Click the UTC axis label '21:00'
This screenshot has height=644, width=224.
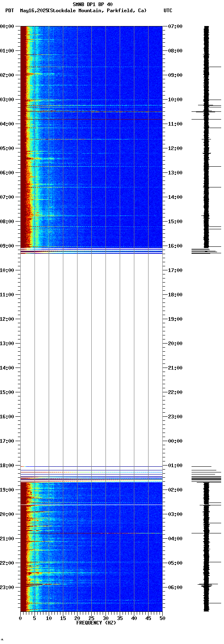(x=175, y=368)
